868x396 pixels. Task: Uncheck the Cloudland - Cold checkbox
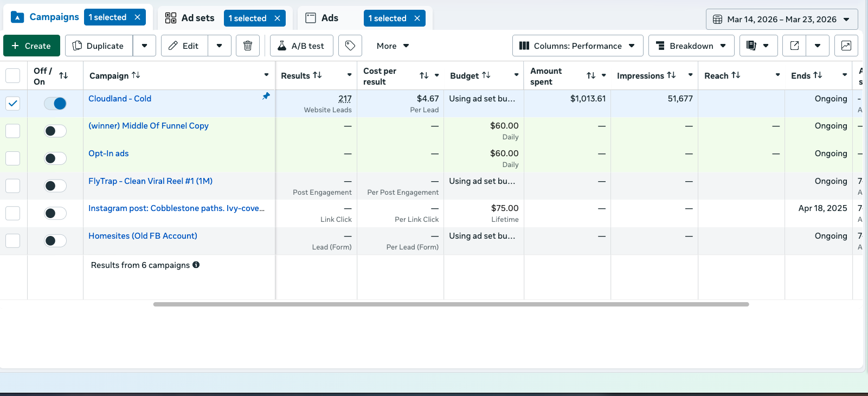[12, 103]
